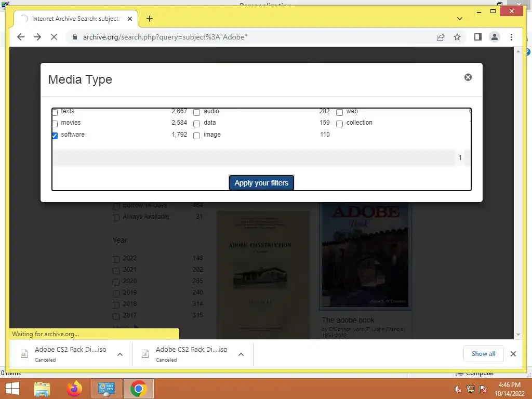Open Windows Start menu
Viewport: 532px width, 399px height.
(x=12, y=389)
